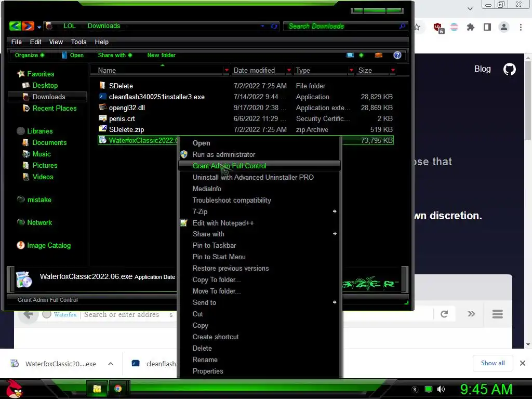The height and width of the screenshot is (399, 532).
Task: Select the penis.crt certificate icon
Action: [102, 118]
